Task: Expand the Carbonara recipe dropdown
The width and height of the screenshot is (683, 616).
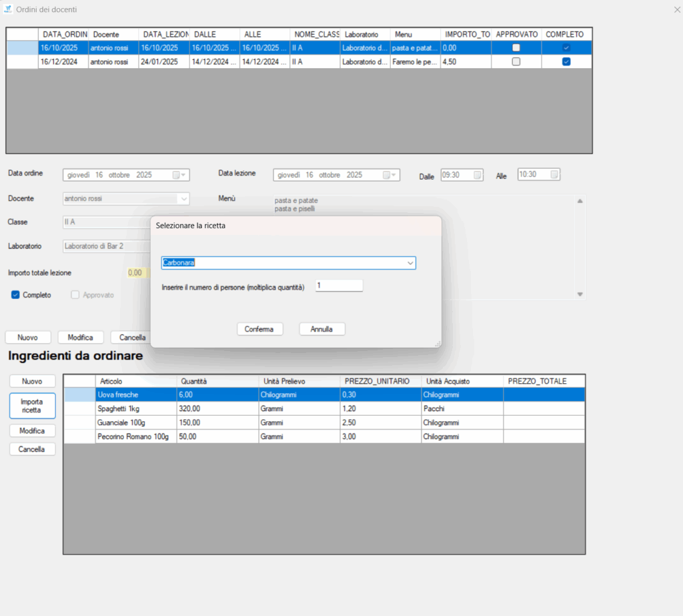Action: coord(410,264)
